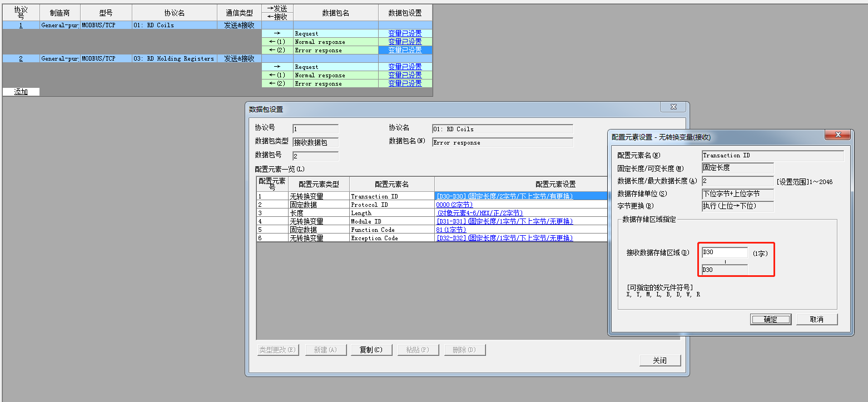Confirm settings with the 确定 button
Viewport: 868px width, 402px height.
pos(770,319)
